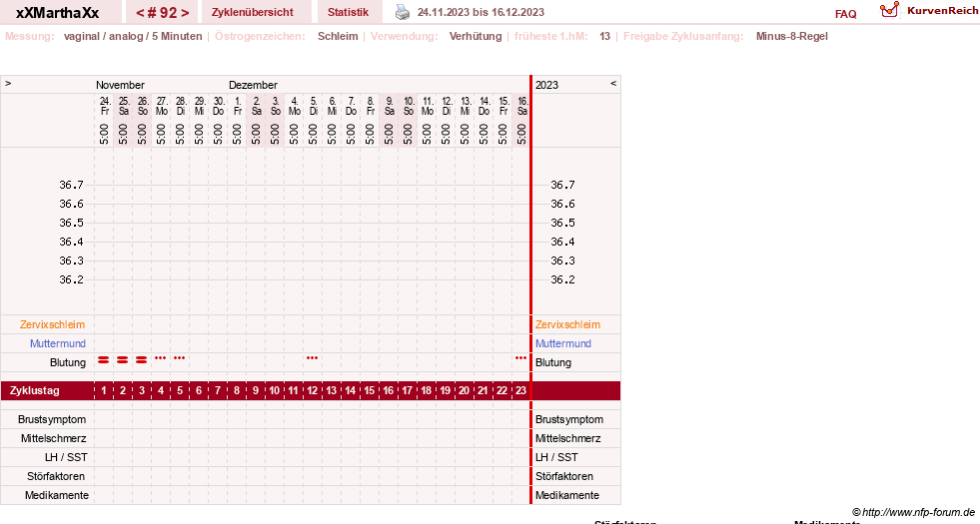Click the left LH / SST row label
Image resolution: width=980 pixels, height=524 pixels.
pos(66,457)
